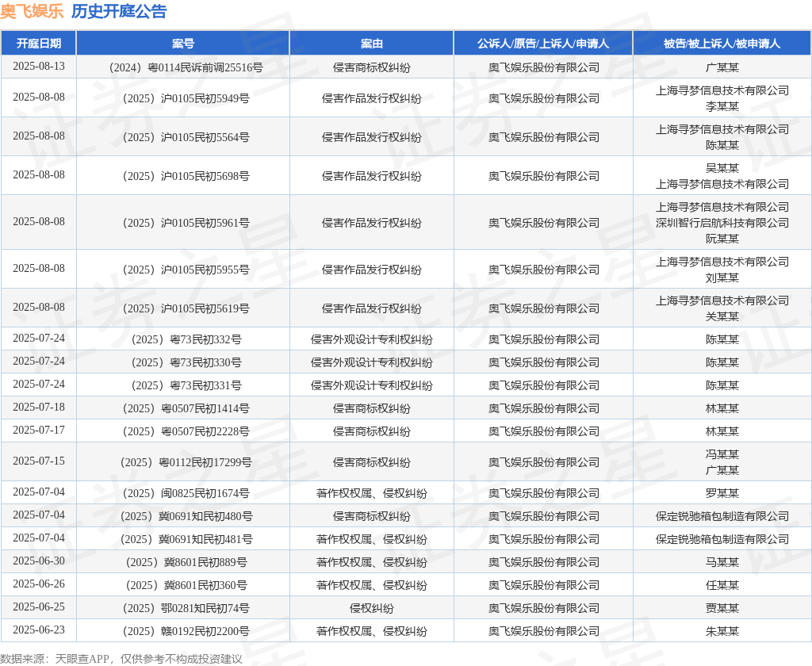Screen dimensions: 812x666
Task: Click case number 沪0105民初5619号
Action: pyautogui.click(x=205, y=308)
